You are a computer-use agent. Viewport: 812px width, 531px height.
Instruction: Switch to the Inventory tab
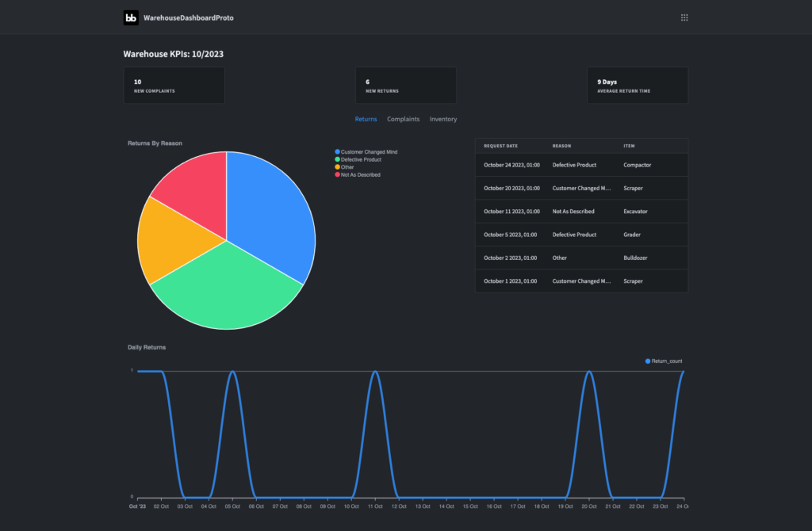click(x=442, y=119)
